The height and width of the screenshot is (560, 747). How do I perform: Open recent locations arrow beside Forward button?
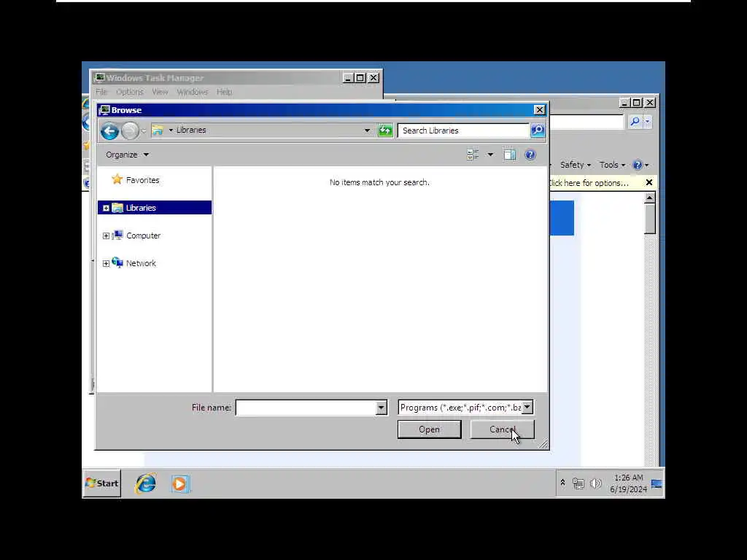[x=144, y=131]
